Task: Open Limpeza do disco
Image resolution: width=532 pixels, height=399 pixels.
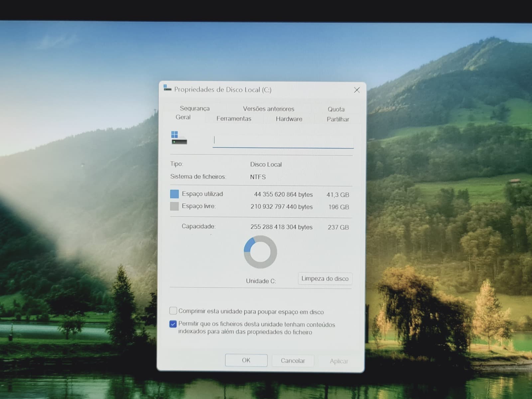Action: point(325,279)
